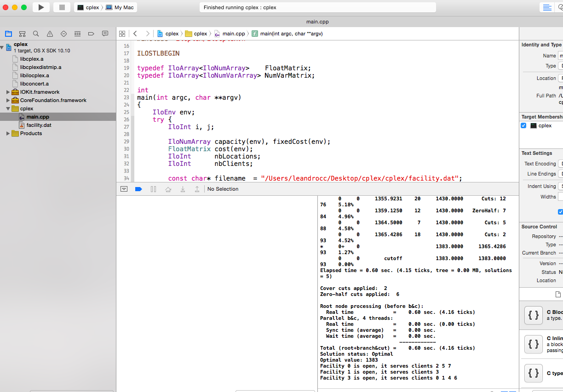Screen dimensions: 563x392
Task: Open the Type dropdown in Identity and Type
Action: tap(560, 66)
